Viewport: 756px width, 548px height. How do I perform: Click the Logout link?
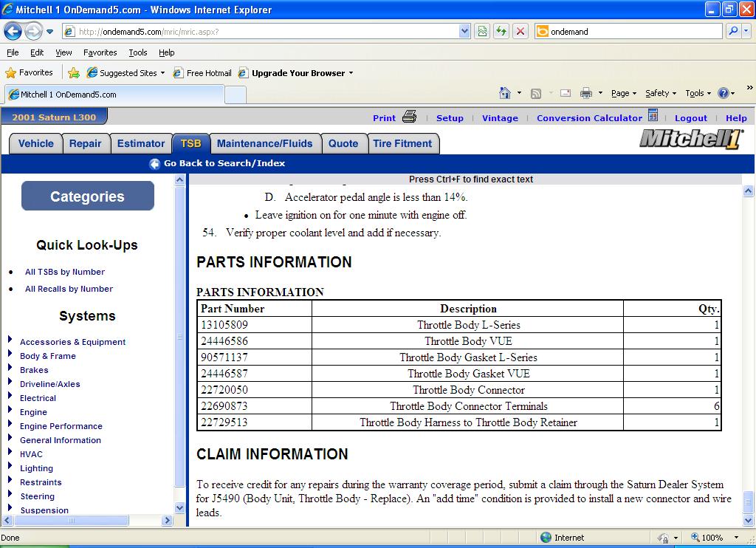(690, 118)
